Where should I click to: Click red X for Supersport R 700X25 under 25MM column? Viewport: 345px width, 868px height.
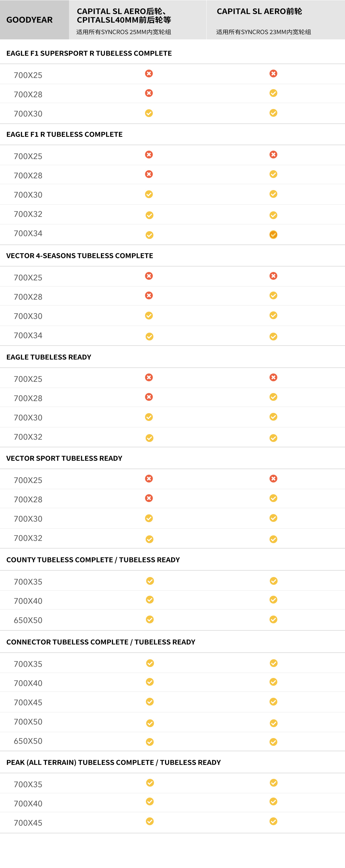149,73
